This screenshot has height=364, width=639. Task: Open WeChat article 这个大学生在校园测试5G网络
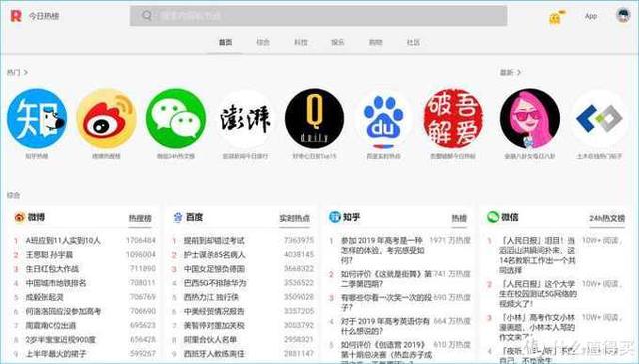tap(538, 293)
